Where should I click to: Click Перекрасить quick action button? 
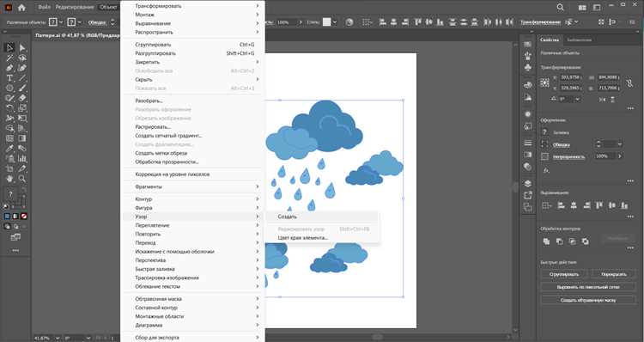(x=614, y=274)
